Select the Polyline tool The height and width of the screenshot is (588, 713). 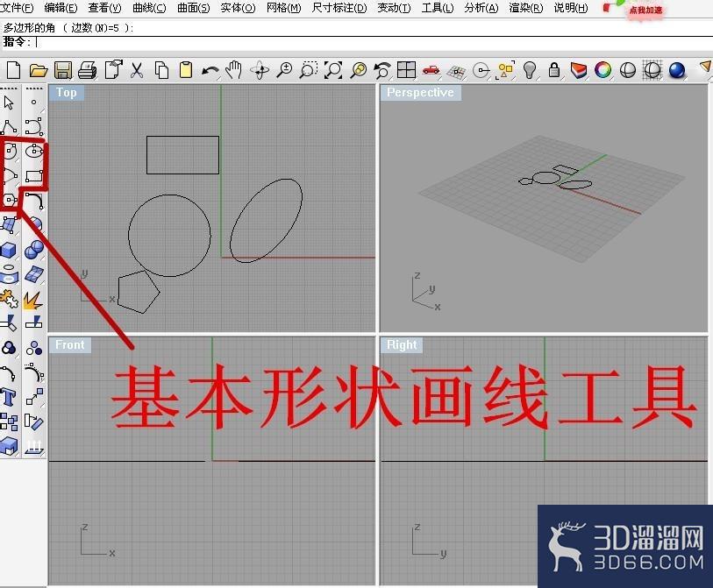coord(9,127)
